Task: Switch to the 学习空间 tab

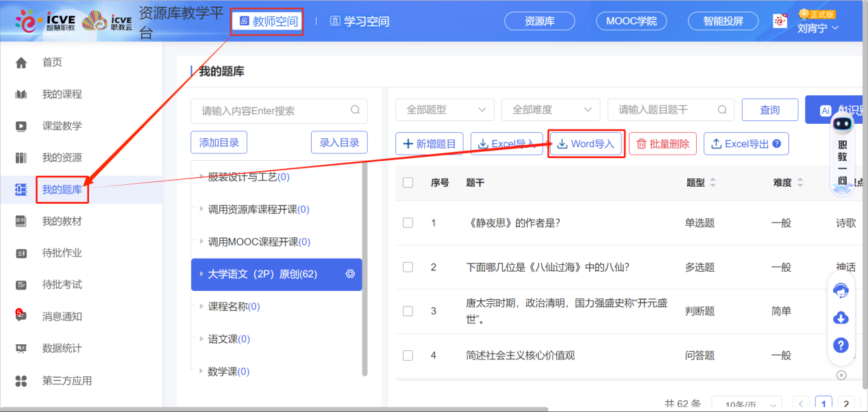Action: [x=360, y=21]
